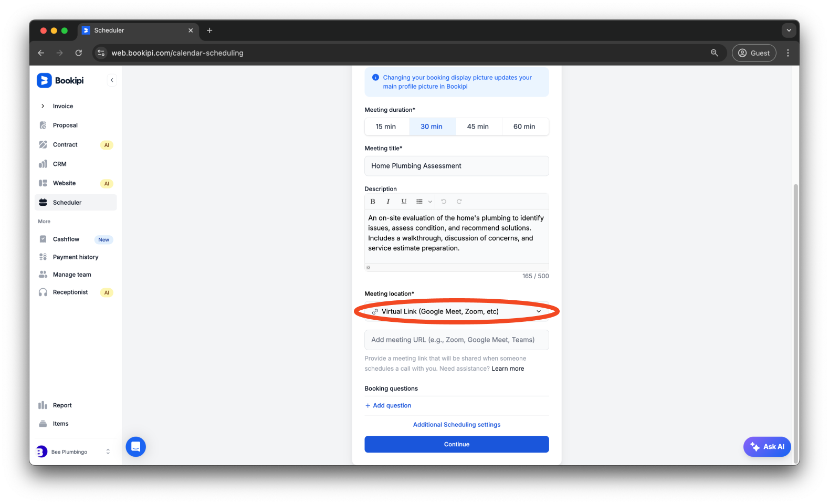Open the Guest profile button
Image resolution: width=829 pixels, height=504 pixels.
click(x=754, y=53)
